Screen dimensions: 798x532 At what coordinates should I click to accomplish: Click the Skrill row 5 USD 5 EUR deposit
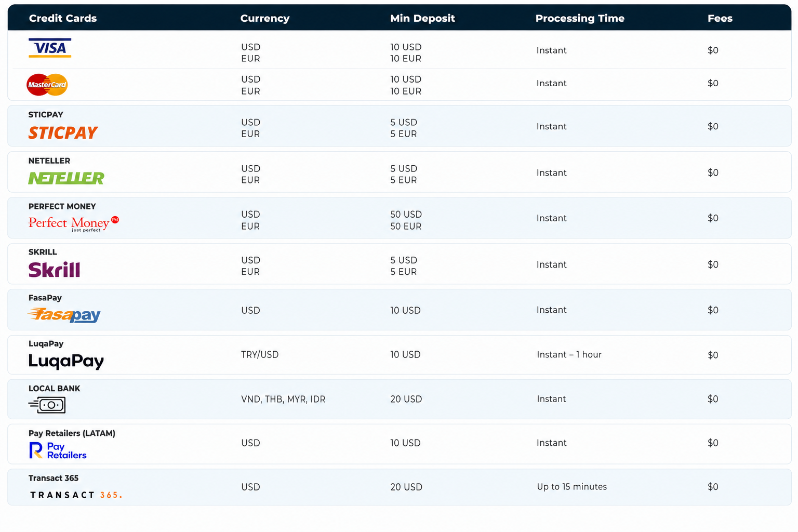click(x=404, y=266)
